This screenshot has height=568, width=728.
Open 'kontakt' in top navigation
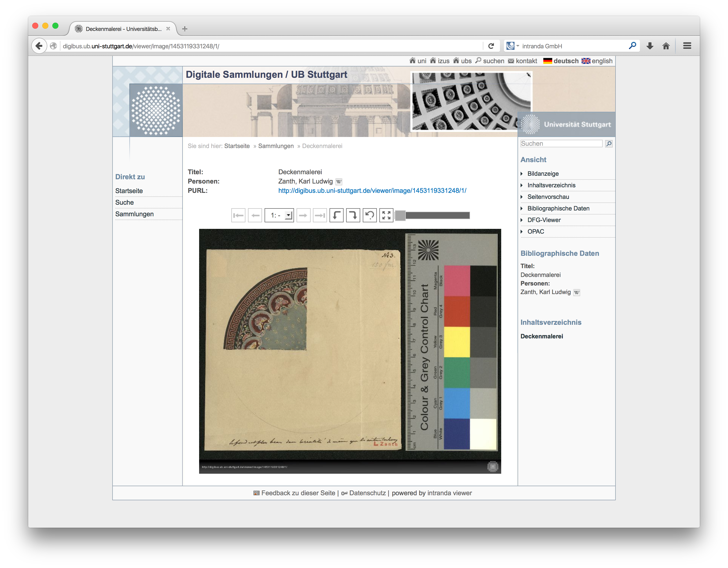(522, 61)
